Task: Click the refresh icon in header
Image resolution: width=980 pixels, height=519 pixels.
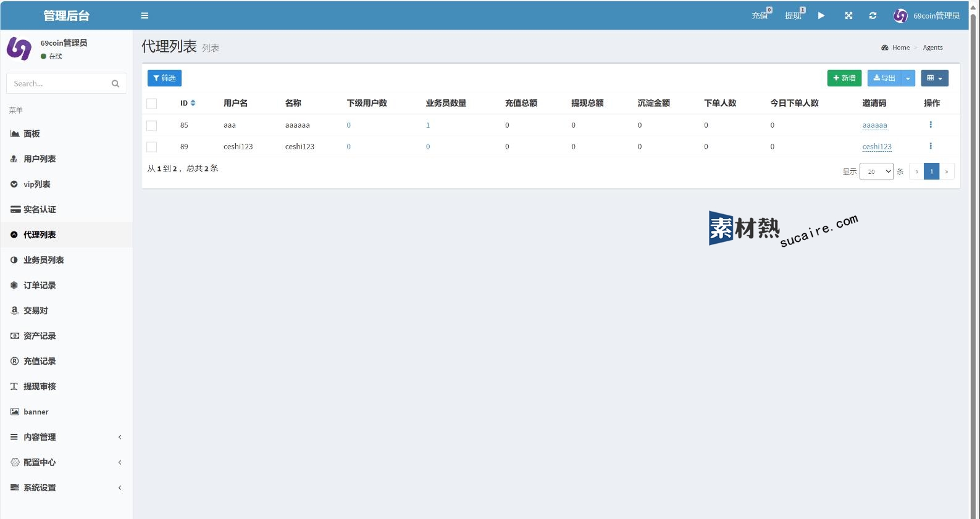Action: coord(873,16)
